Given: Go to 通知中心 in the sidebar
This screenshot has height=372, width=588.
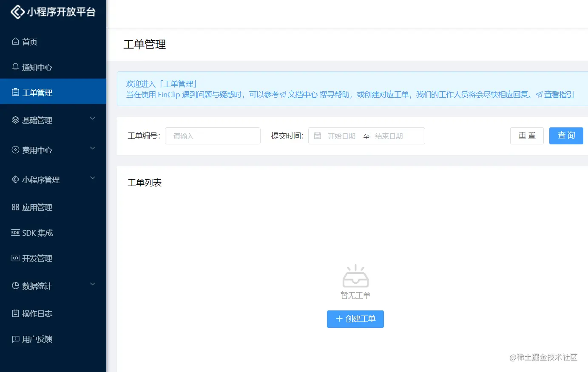Looking at the screenshot, I should pos(53,67).
